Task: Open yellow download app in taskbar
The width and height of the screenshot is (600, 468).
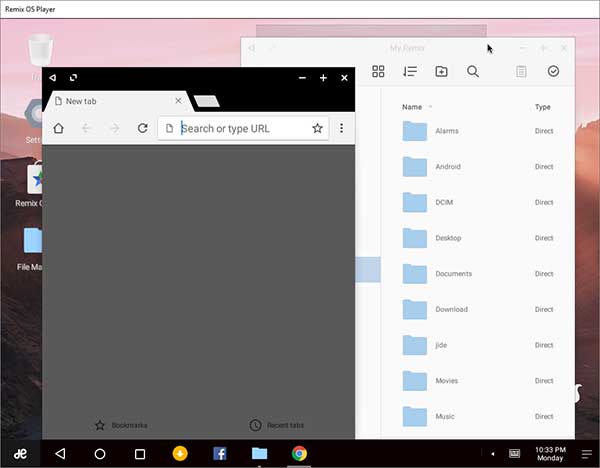Action: click(x=180, y=453)
